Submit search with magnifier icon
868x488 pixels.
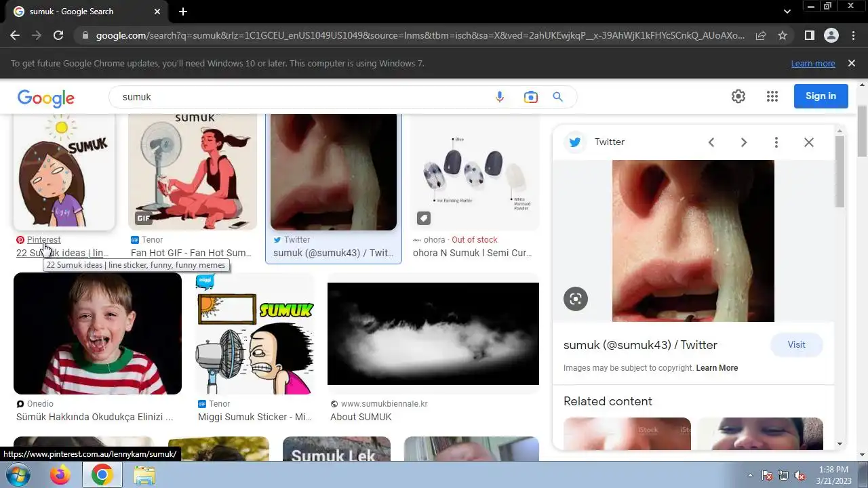(x=558, y=97)
